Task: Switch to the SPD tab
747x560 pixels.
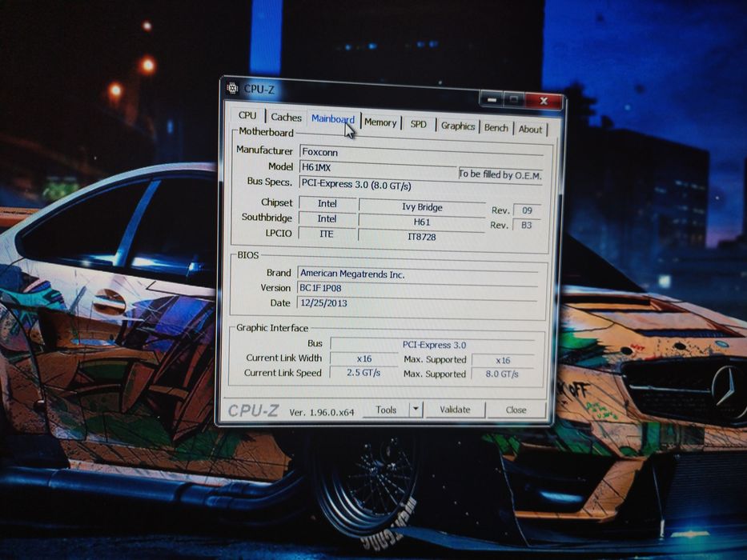Action: click(x=418, y=124)
